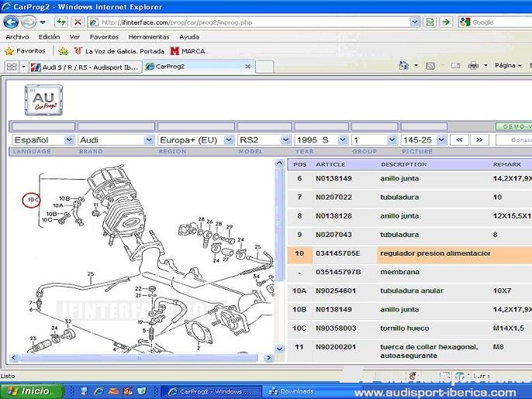Click the diagram vertical scrollbar thumb
Viewport: 532px width, 399px height.
tap(279, 224)
